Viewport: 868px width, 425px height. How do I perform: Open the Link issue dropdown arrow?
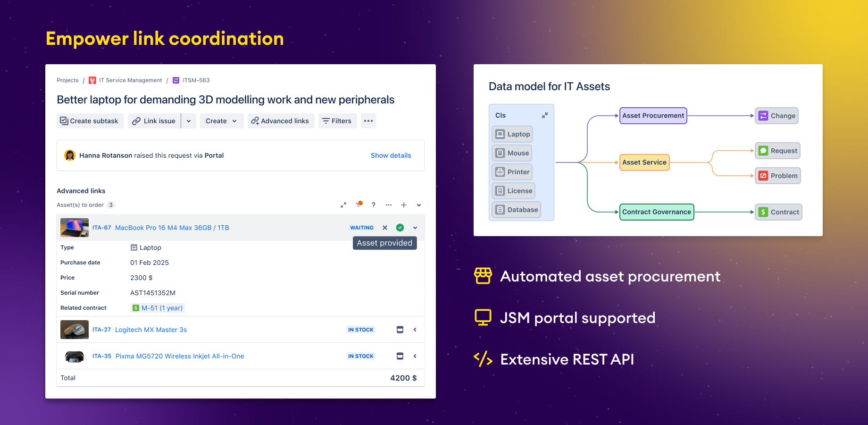pos(189,121)
